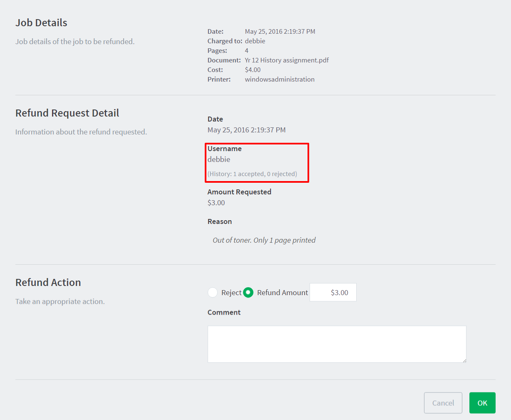The width and height of the screenshot is (511, 420).
Task: Click the Job Details heading
Action: (x=41, y=23)
